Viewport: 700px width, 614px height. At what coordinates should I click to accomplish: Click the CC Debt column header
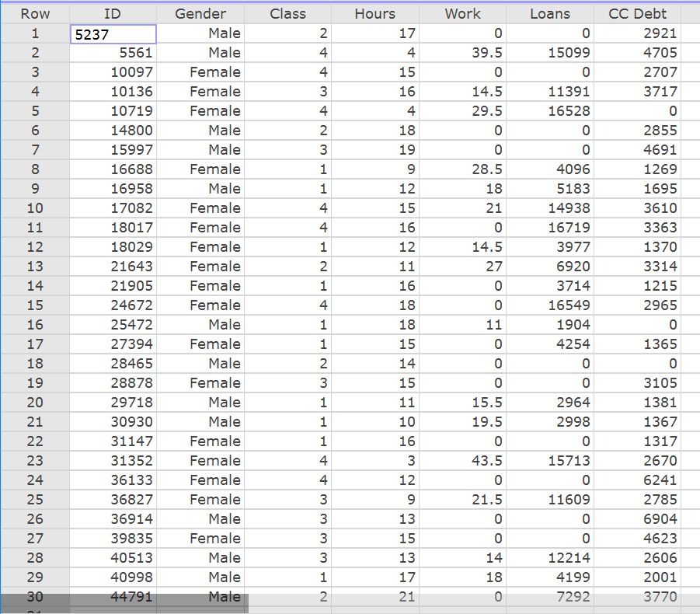click(x=638, y=13)
